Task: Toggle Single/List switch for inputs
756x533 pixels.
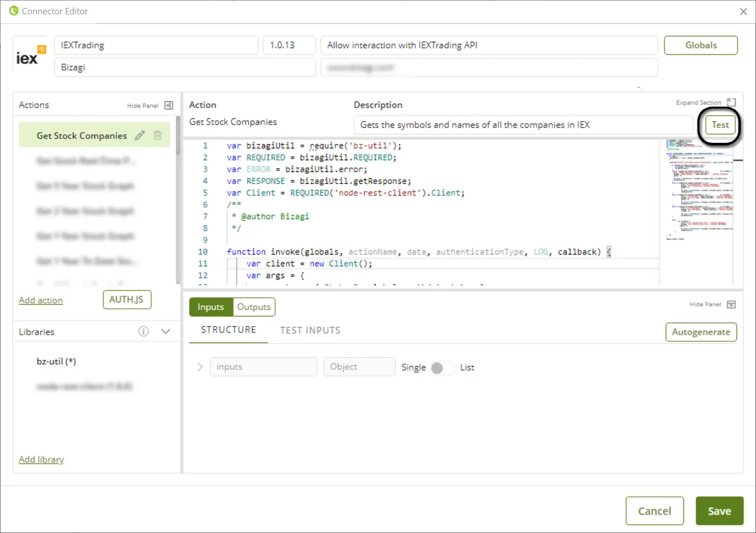Action: tap(442, 368)
